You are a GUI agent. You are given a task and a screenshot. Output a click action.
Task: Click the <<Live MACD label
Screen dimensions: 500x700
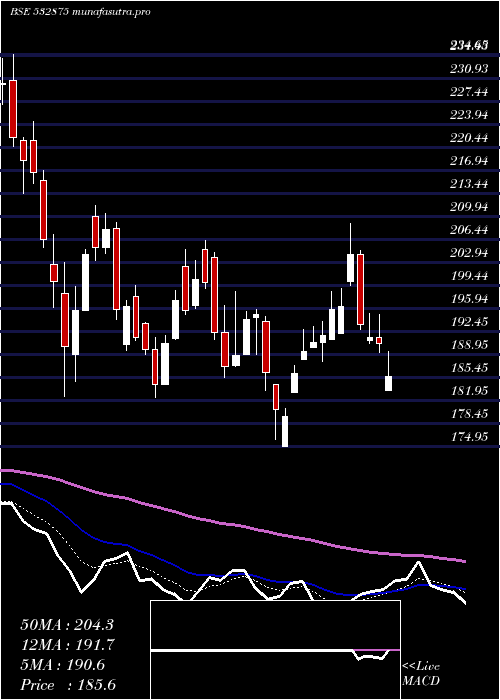421,674
